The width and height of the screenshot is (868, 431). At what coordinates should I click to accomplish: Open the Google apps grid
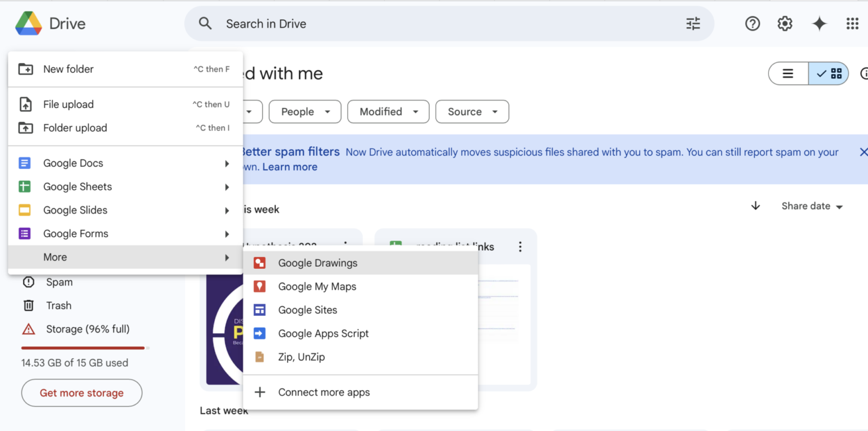pos(853,23)
